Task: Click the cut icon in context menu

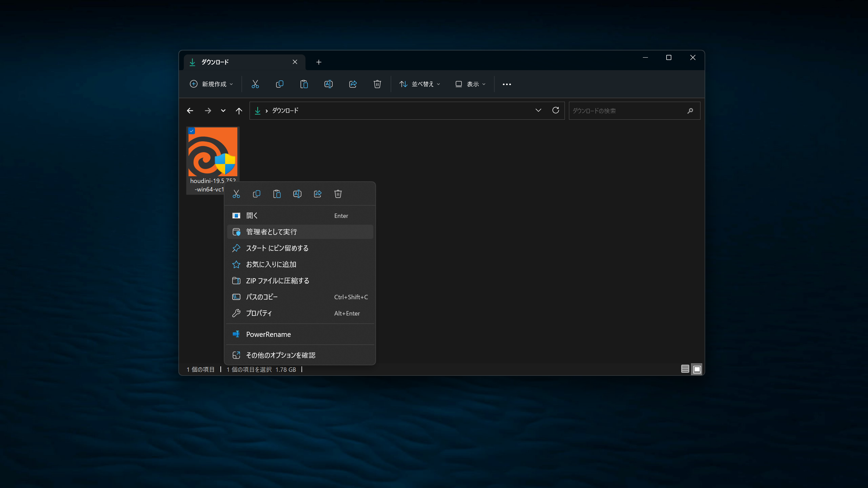Action: [236, 194]
